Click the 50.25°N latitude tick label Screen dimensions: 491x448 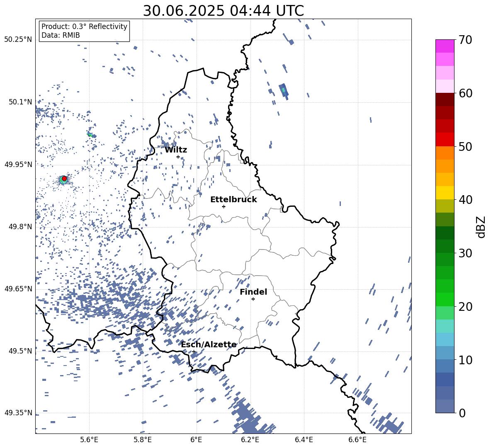pos(18,40)
